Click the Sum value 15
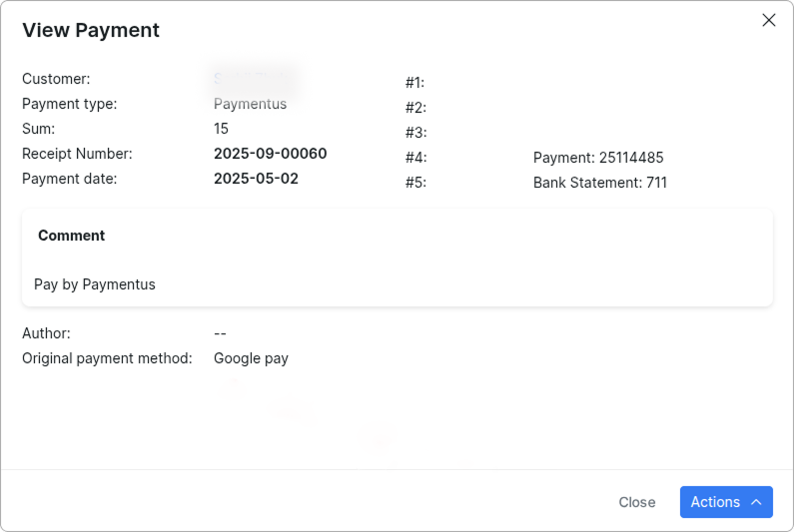Screen dimensions: 794x532 [x=221, y=129]
